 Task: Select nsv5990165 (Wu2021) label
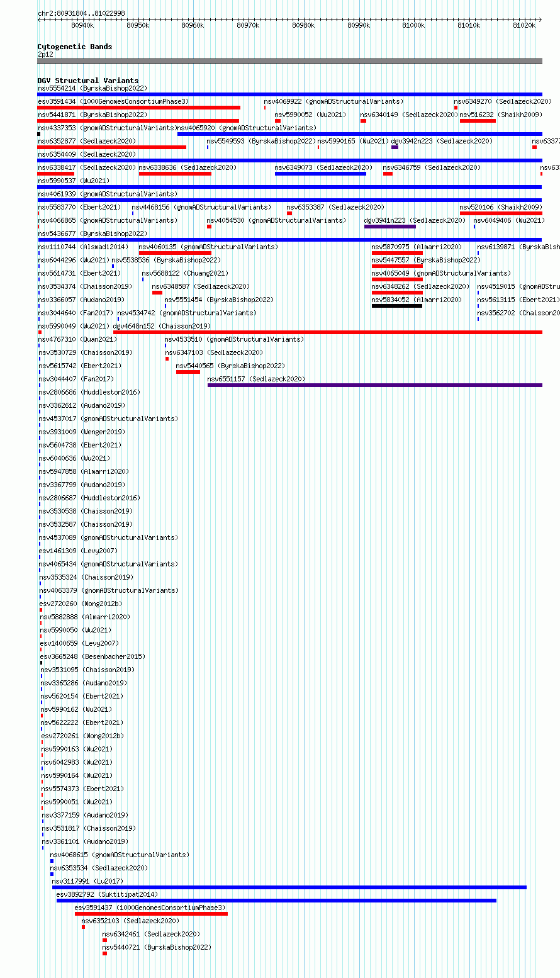tap(354, 141)
